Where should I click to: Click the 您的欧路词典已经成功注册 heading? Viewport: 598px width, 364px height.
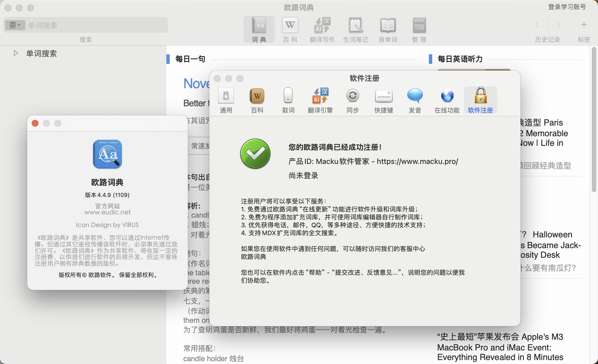[x=335, y=147]
